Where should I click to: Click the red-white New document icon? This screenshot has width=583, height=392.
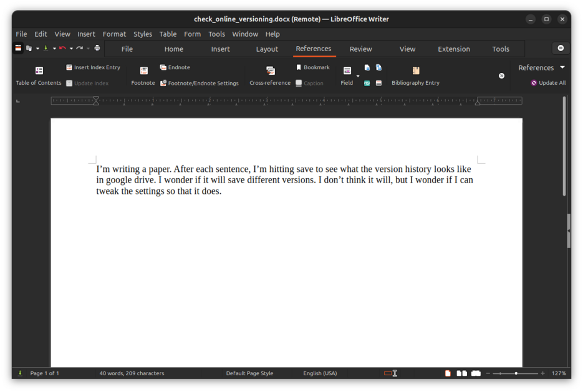click(x=18, y=48)
